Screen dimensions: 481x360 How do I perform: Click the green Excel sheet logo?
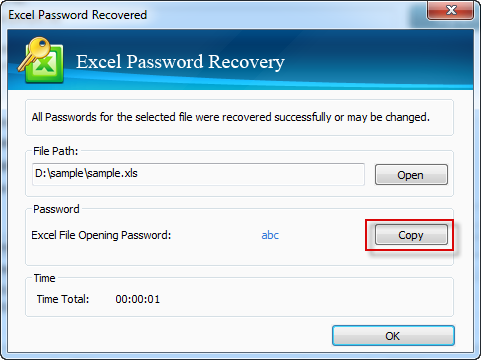pyautogui.click(x=47, y=65)
